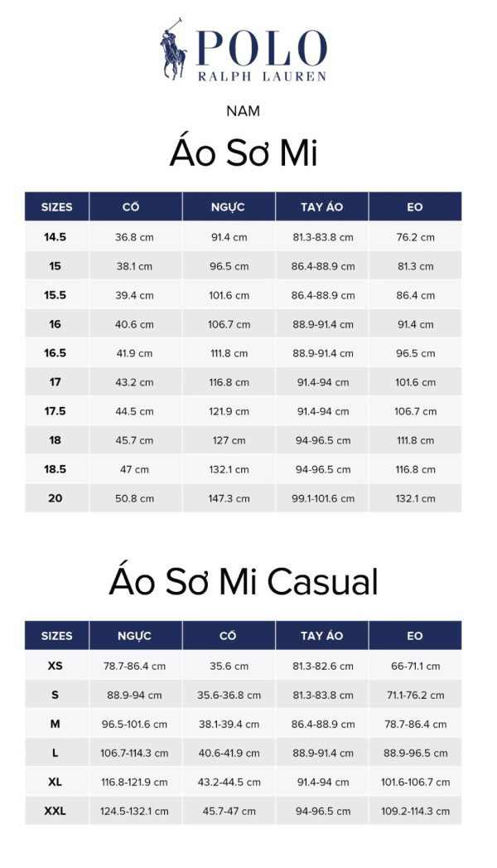Select the TAY ÁO header in the first table
The width and height of the screenshot is (497, 868).
coord(322,207)
